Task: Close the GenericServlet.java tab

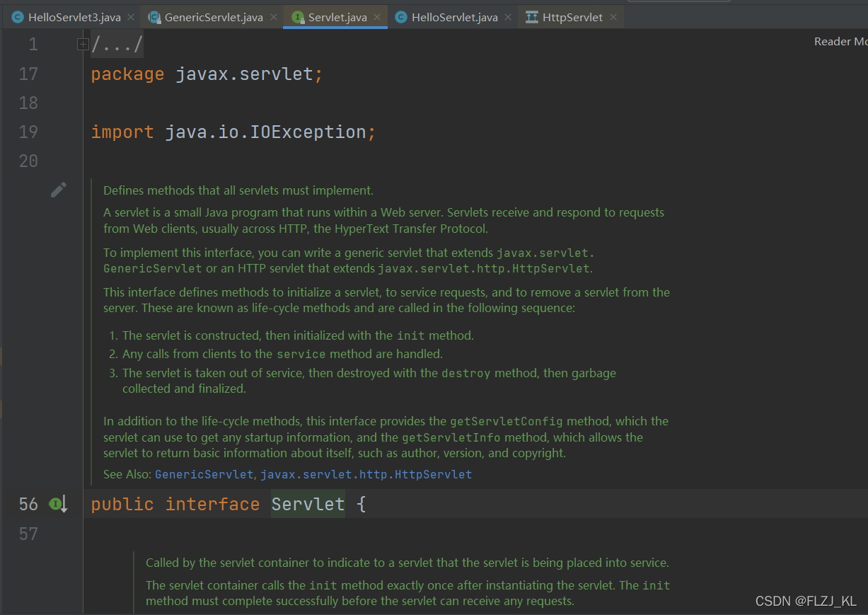Action: tap(274, 17)
